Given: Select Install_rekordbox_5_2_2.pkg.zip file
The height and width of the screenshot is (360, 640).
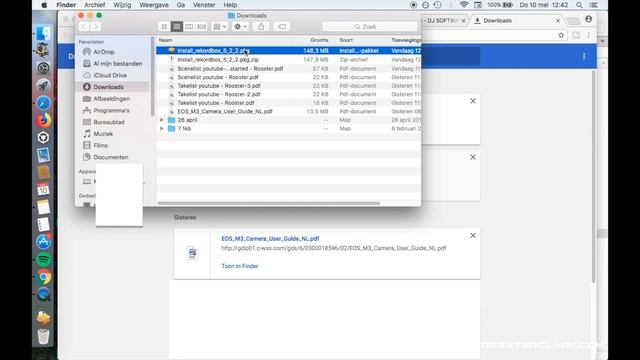Looking at the screenshot, I should [289, 60].
